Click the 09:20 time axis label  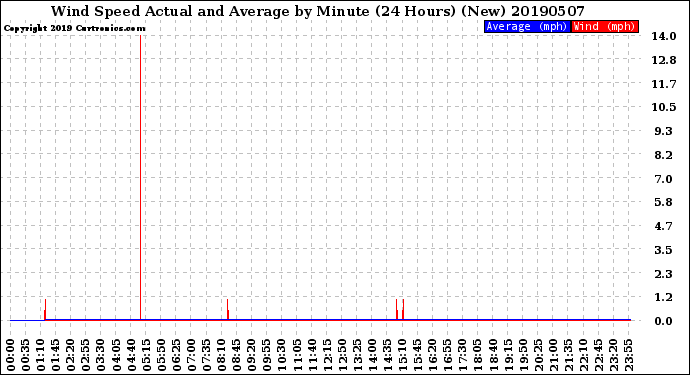[x=252, y=355]
